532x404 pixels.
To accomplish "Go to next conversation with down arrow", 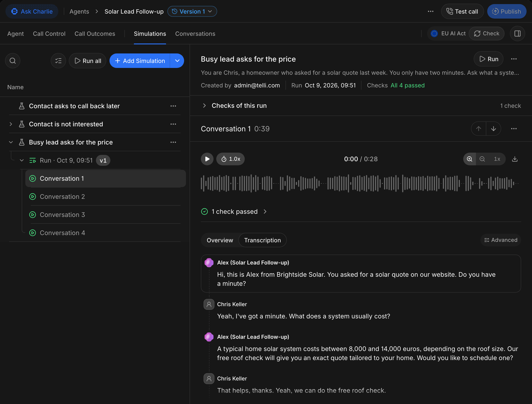I will pyautogui.click(x=493, y=129).
